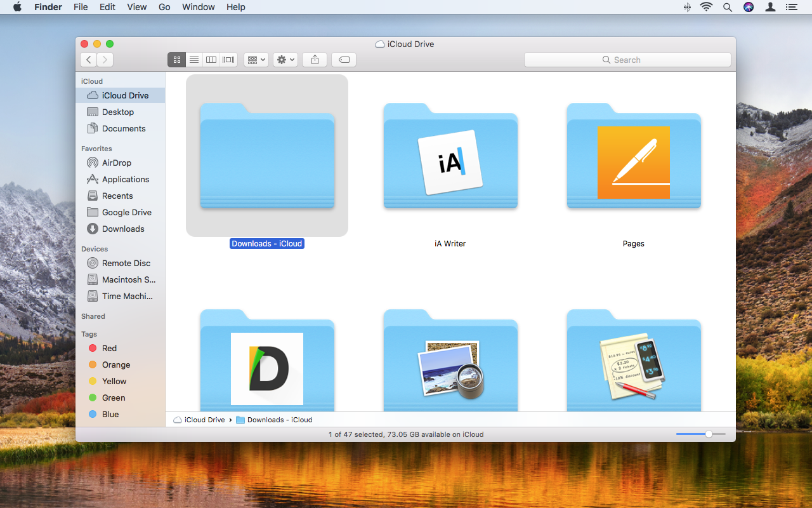This screenshot has width=812, height=508.
Task: Open the Share button in the toolbar
Action: 314,59
